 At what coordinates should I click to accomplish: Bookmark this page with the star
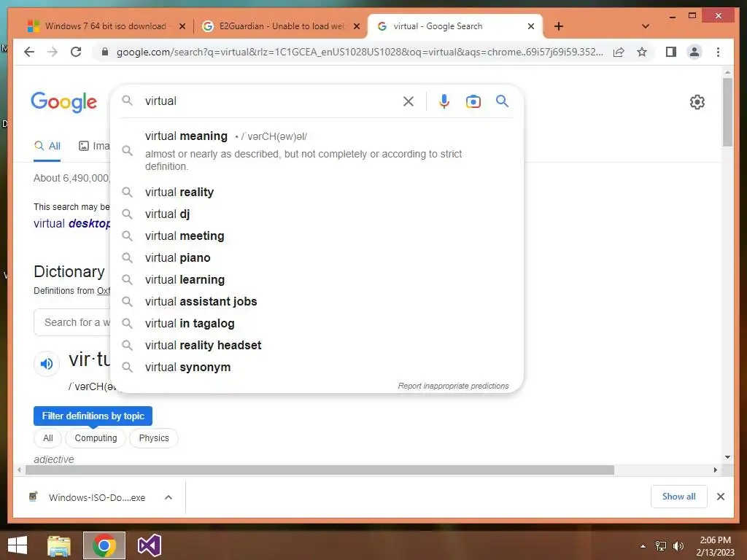(x=642, y=52)
